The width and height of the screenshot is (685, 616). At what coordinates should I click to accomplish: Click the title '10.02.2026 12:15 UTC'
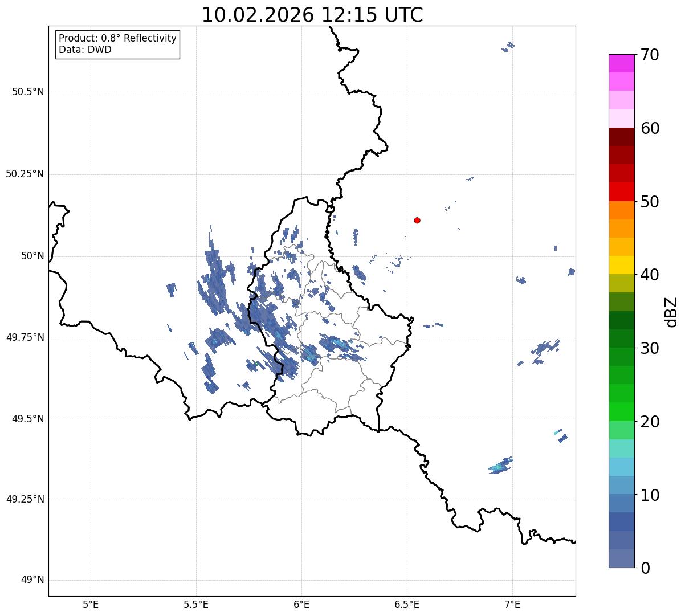(312, 14)
